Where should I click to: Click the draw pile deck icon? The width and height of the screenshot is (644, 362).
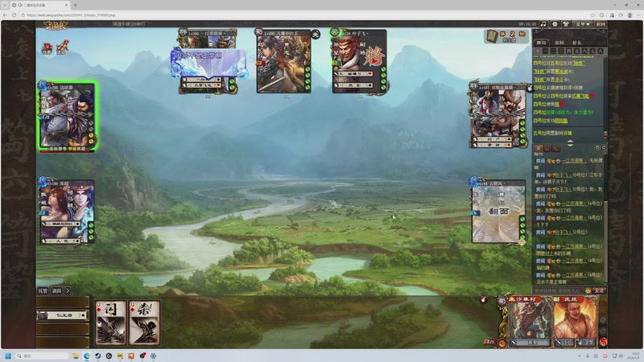pyautogui.click(x=493, y=36)
